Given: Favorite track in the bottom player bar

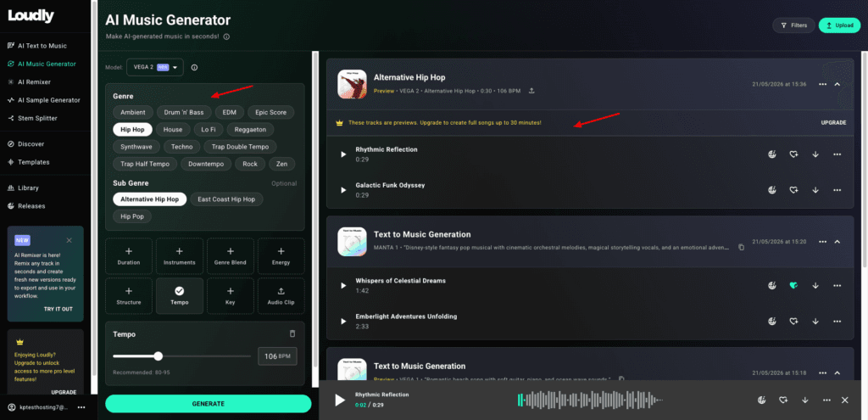Looking at the screenshot, I should [x=783, y=400].
